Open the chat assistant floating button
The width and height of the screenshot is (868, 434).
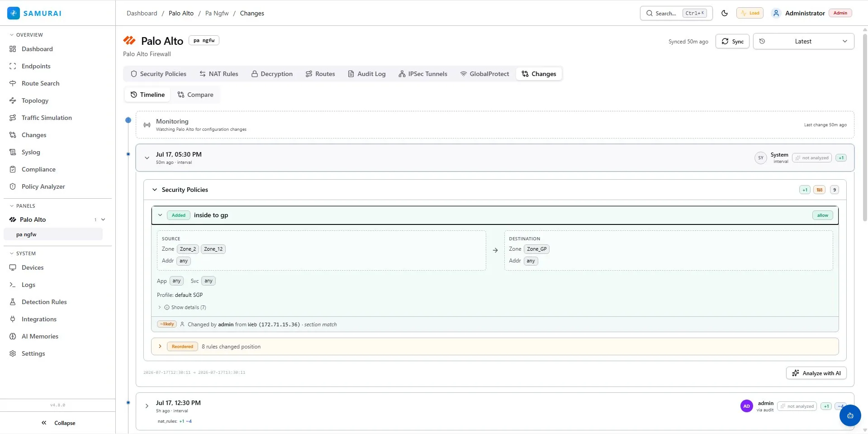(x=850, y=415)
